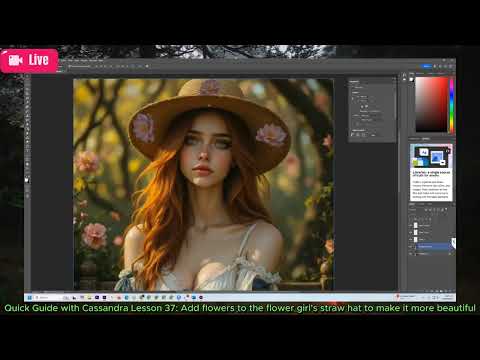Switch to the Patterns panel tab
This screenshot has width=480, height=360.
440,73
